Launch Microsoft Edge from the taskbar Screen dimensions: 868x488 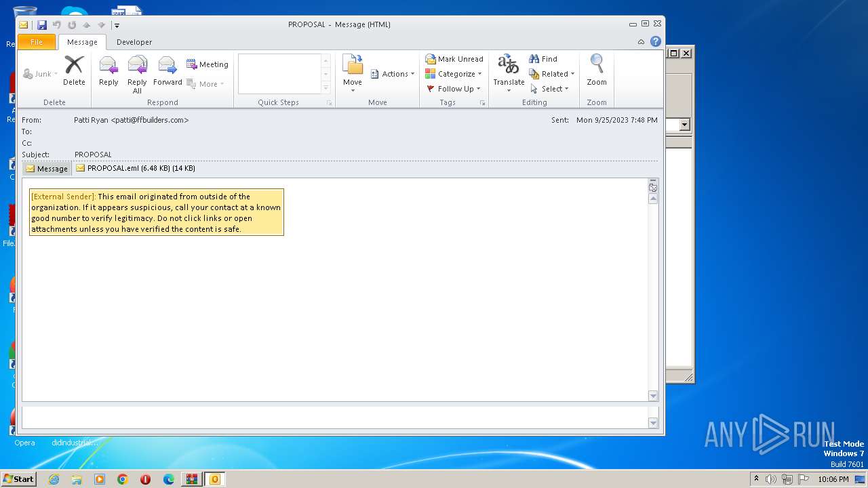[x=169, y=479]
